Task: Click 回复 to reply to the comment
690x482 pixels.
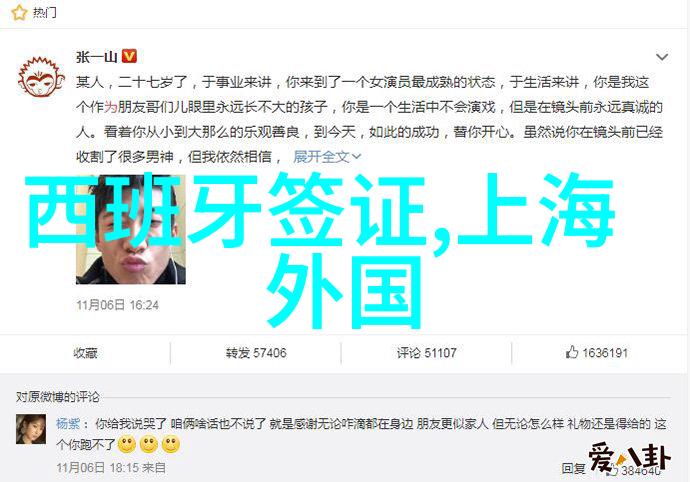Action: (x=574, y=468)
